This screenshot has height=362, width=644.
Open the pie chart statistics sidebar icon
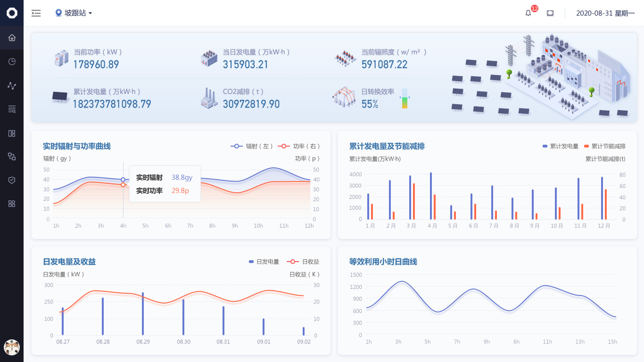point(12,61)
